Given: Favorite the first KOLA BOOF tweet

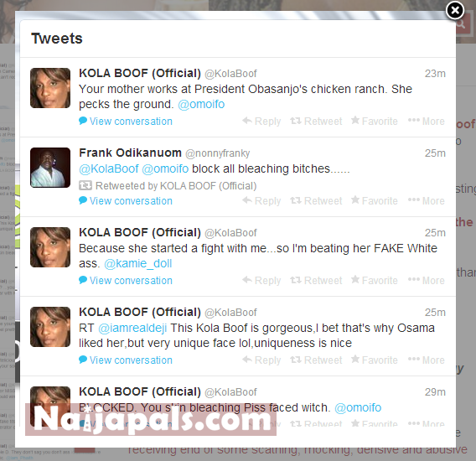Looking at the screenshot, I should (x=375, y=122).
